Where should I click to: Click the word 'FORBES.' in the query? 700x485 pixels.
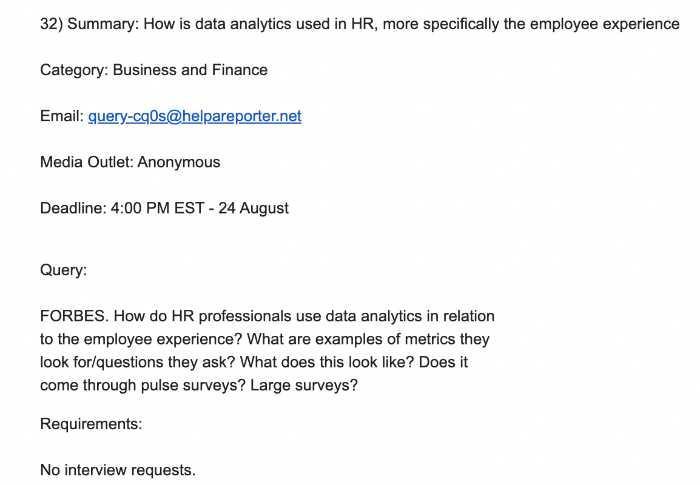[x=72, y=316]
